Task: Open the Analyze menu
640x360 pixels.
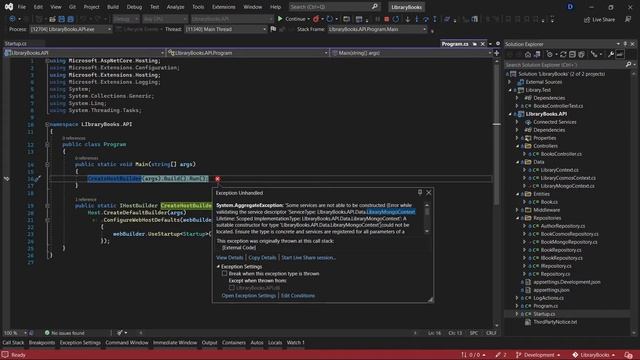Action: tap(176, 7)
